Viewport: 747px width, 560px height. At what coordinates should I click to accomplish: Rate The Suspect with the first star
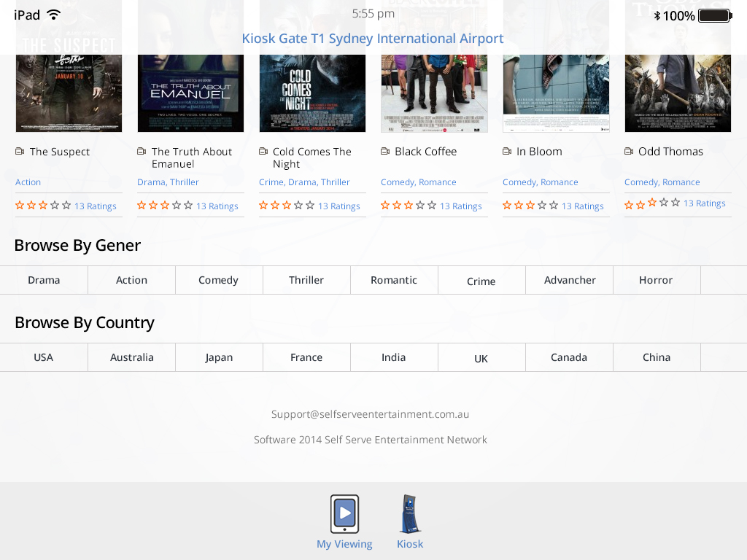click(19, 206)
